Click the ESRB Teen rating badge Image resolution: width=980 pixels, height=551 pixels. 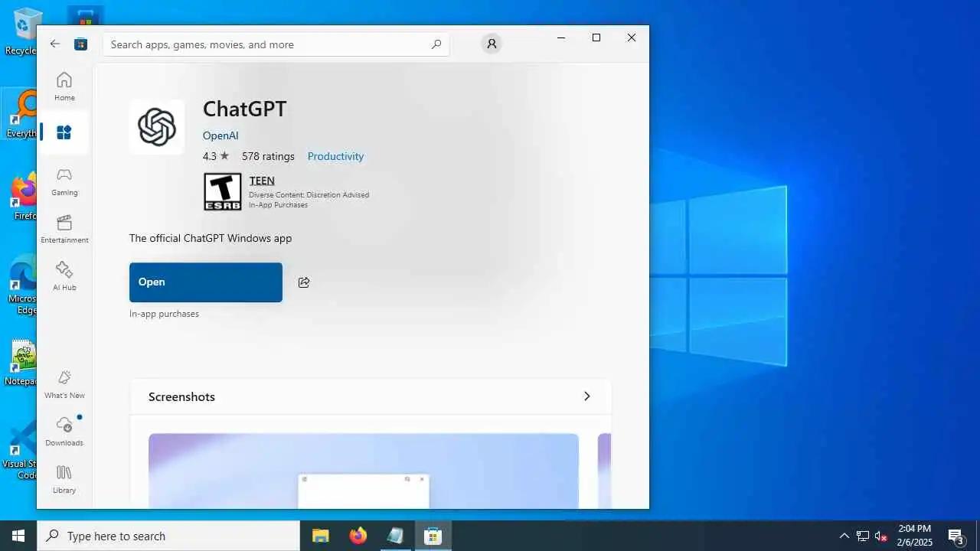(x=222, y=191)
